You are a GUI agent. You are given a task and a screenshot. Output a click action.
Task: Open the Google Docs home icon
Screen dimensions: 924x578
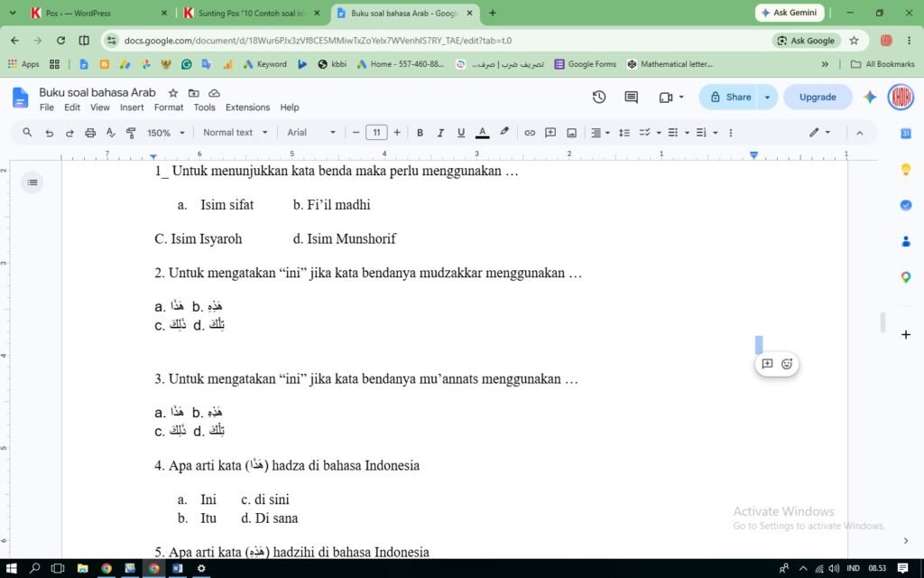(20, 98)
